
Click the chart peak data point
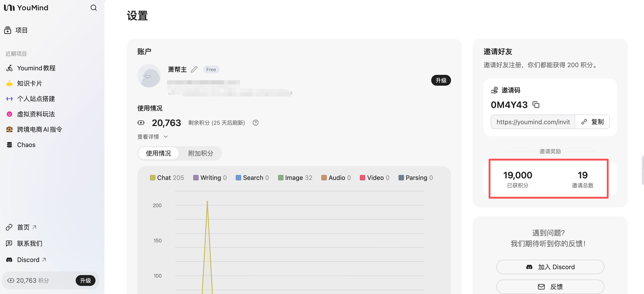pos(207,202)
